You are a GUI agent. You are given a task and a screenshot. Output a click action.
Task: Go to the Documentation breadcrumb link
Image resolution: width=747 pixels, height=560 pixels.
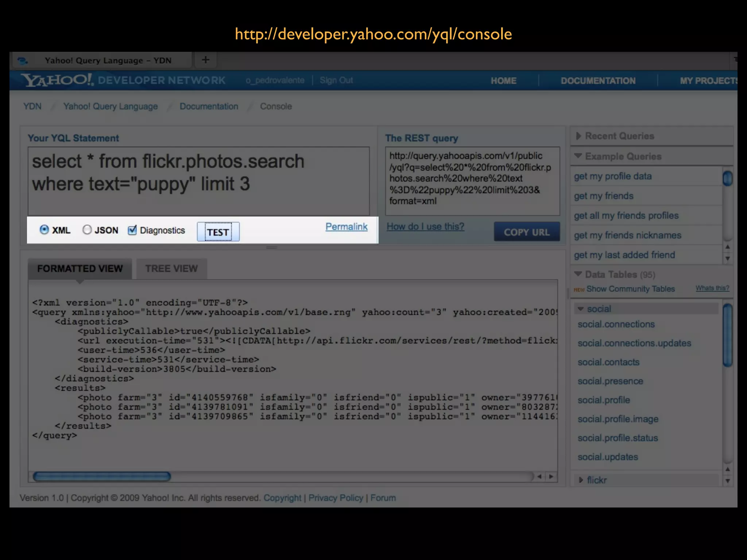click(x=209, y=106)
